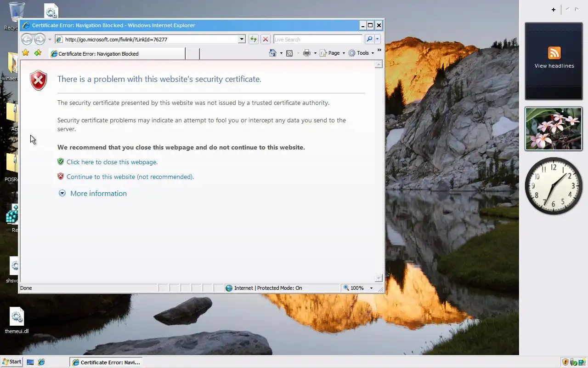Image resolution: width=588 pixels, height=368 pixels.
Task: Expand the Print options dropdown arrow
Action: 315,53
